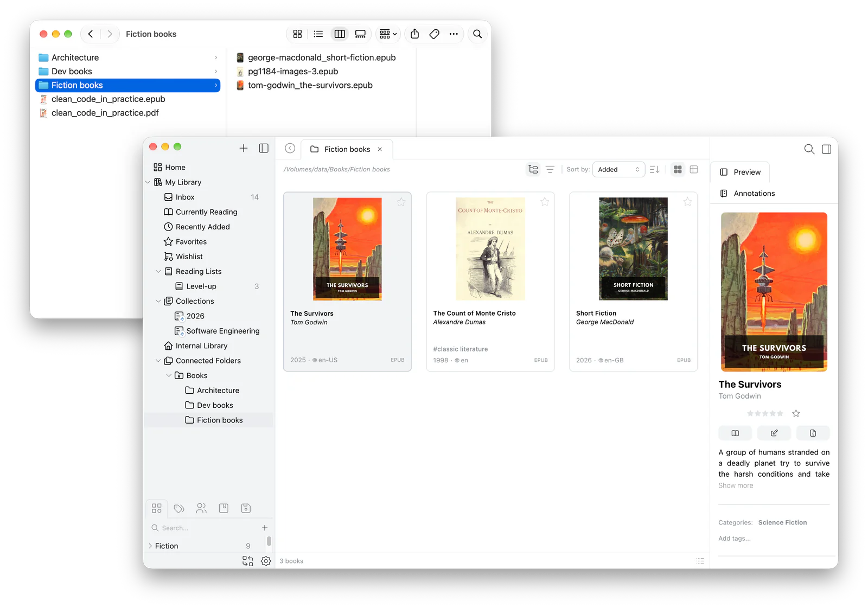Collapse the Reading Lists section
The image size is (868, 608).
click(x=158, y=271)
